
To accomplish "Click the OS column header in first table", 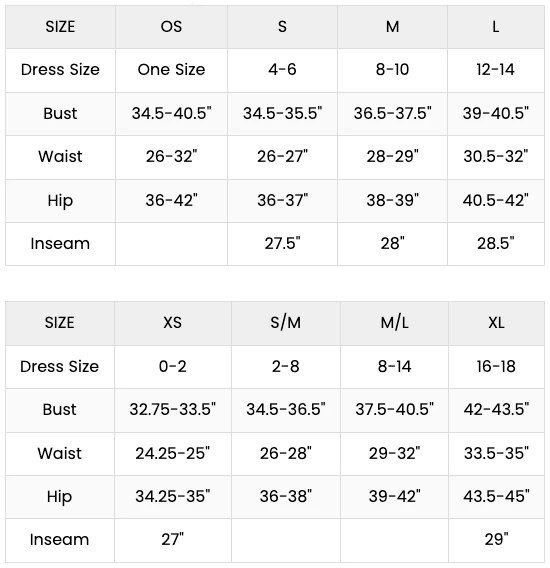I will (x=171, y=27).
